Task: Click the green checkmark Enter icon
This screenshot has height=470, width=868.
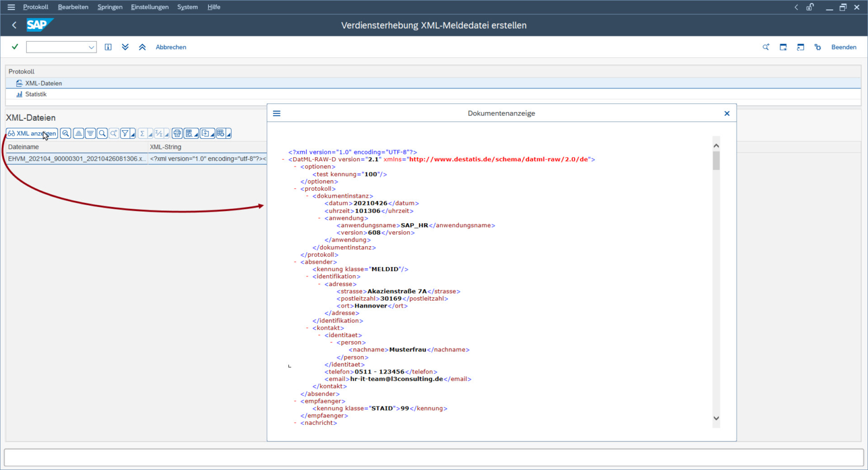Action: (15, 47)
